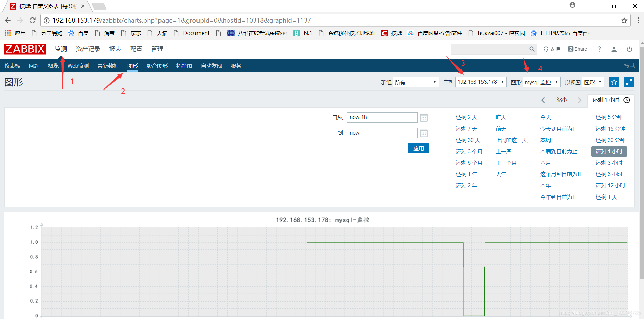
Task: Open the 配置 top menu
Action: tap(136, 49)
